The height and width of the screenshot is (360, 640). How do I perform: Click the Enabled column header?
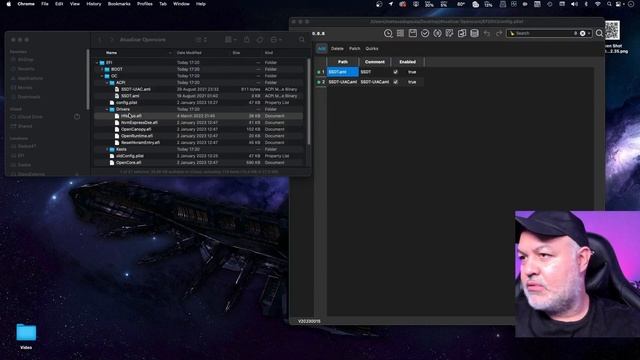click(x=407, y=62)
